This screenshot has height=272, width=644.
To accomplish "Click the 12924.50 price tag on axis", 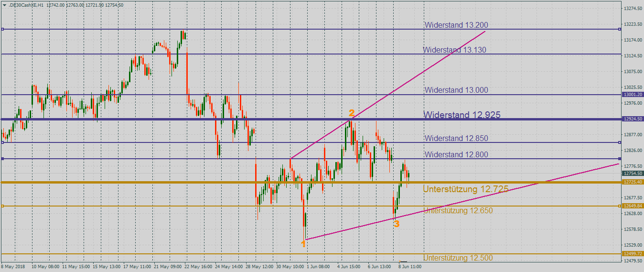I will pyautogui.click(x=633, y=119).
